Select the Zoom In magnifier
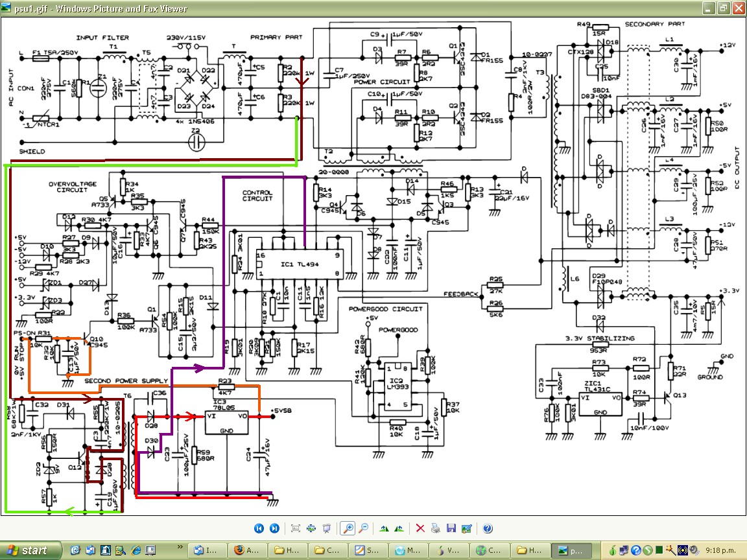Image resolution: width=747 pixels, height=560 pixels. [x=348, y=528]
